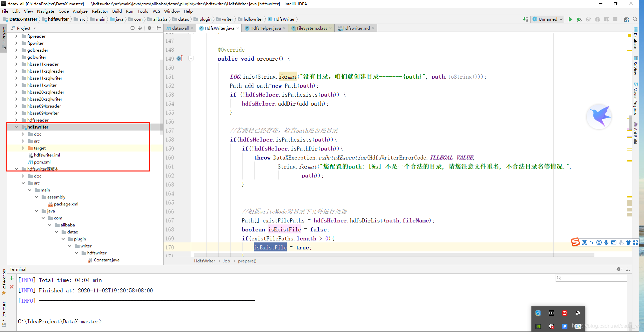Click the gray Stop square in toolbar

point(615,19)
